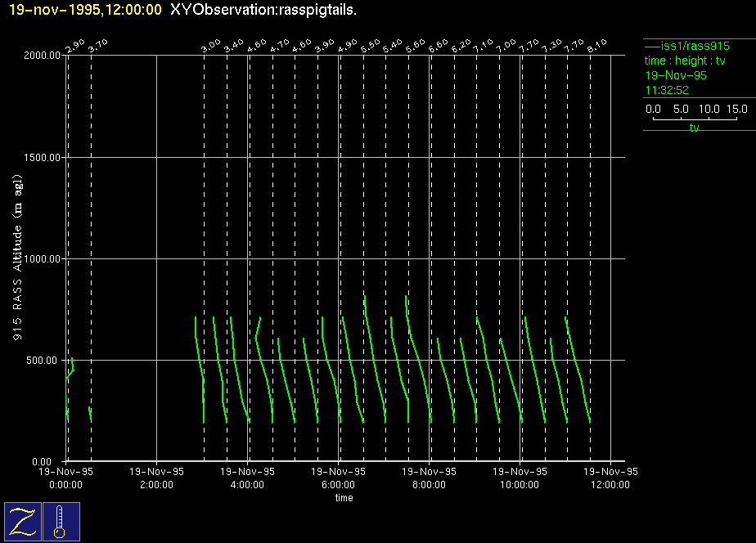Screen dimensions: 756x543
Task: Click the 2.90 profile value at top
Action: 74,45
